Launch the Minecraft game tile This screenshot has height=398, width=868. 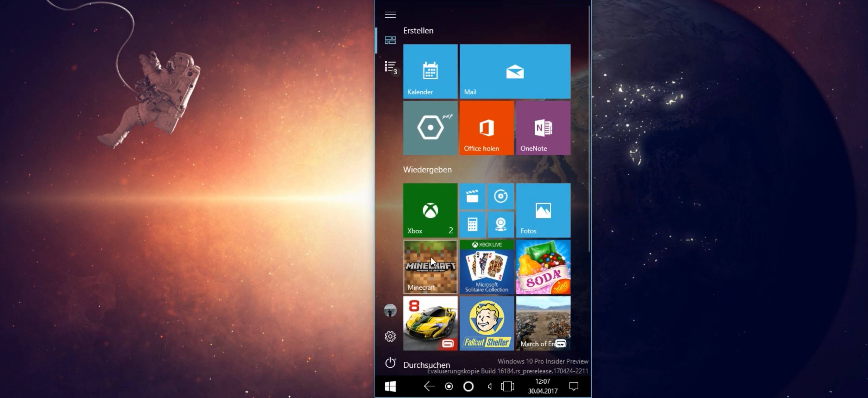click(x=430, y=266)
